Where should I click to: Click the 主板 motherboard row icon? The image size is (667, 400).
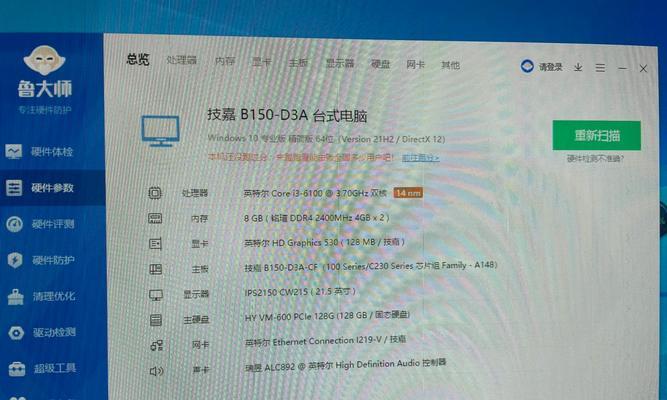coord(156,269)
